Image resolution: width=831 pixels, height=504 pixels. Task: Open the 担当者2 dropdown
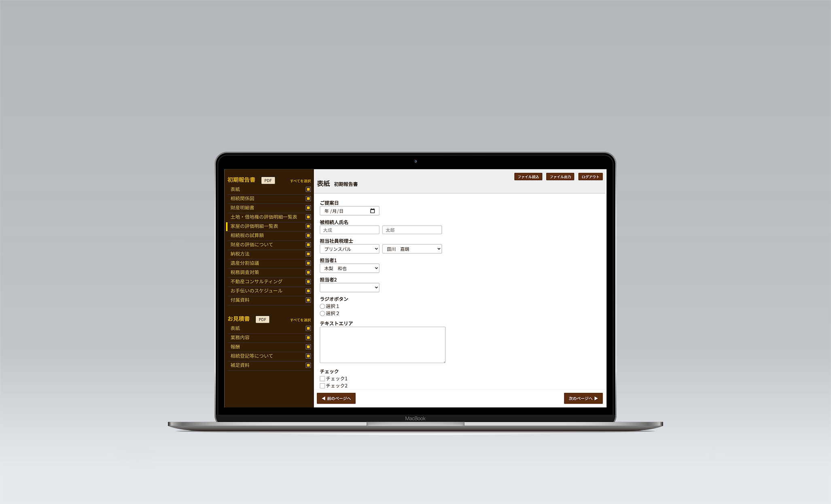(x=350, y=287)
